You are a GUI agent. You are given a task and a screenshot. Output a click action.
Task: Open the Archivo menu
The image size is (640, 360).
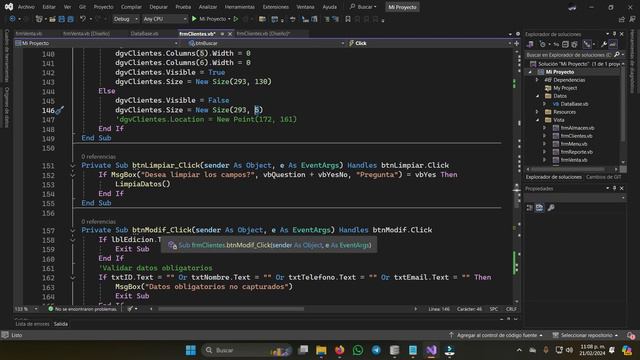coord(26,7)
